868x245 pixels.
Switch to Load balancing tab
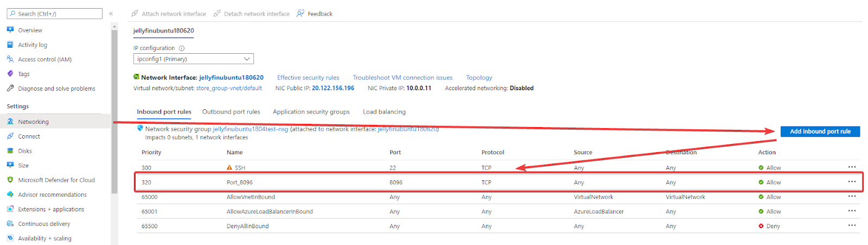click(384, 112)
